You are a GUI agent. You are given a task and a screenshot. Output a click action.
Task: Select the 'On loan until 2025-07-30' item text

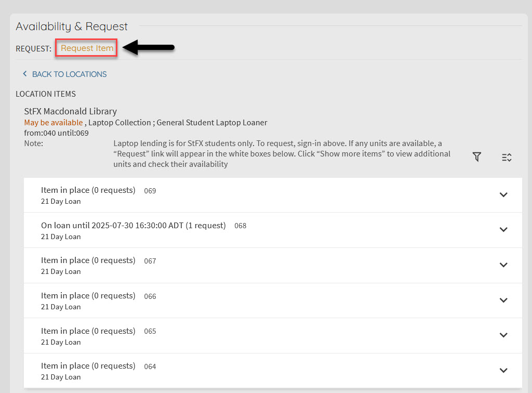tap(133, 226)
